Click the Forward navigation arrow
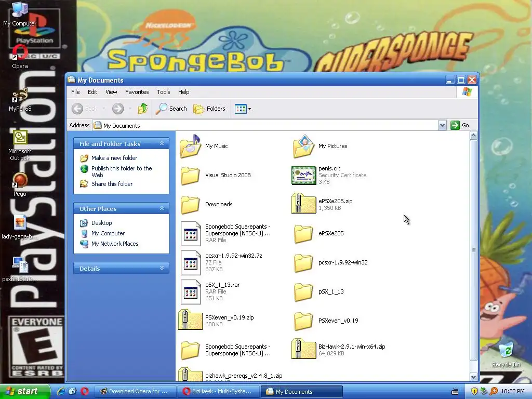The height and width of the screenshot is (399, 532). click(x=118, y=109)
